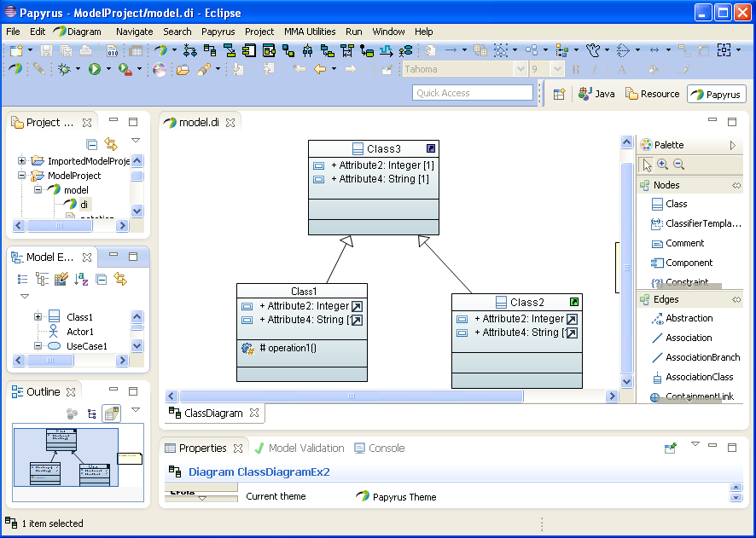Collapse all in Project Explorer toolbar

point(91,144)
